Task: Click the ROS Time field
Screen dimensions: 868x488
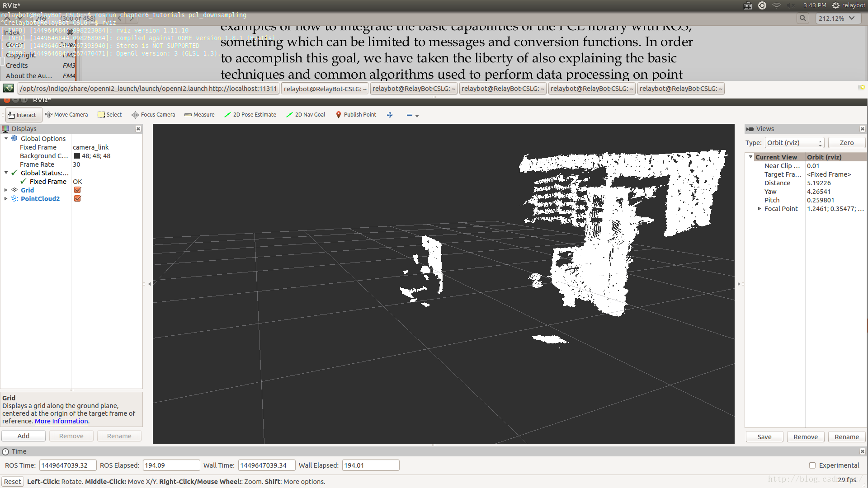Action: tap(68, 465)
